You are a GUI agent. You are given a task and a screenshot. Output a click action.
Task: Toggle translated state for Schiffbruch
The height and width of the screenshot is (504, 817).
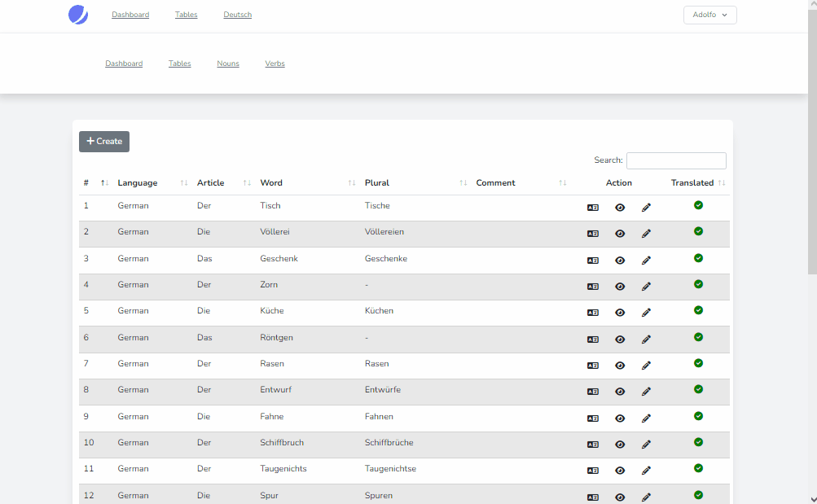(x=698, y=442)
